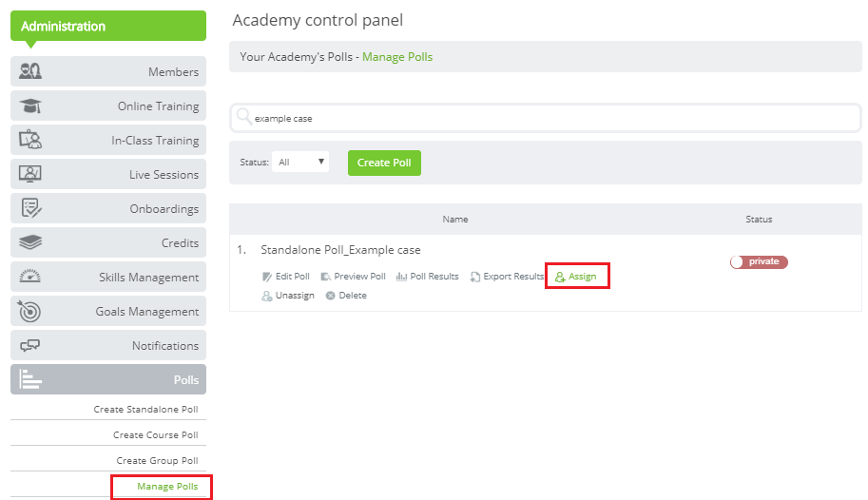Select Create Course Poll submenu item

point(156,434)
